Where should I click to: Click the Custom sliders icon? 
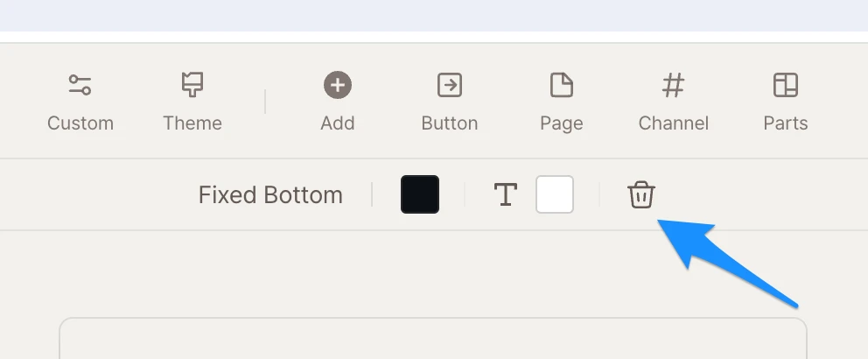tap(80, 85)
